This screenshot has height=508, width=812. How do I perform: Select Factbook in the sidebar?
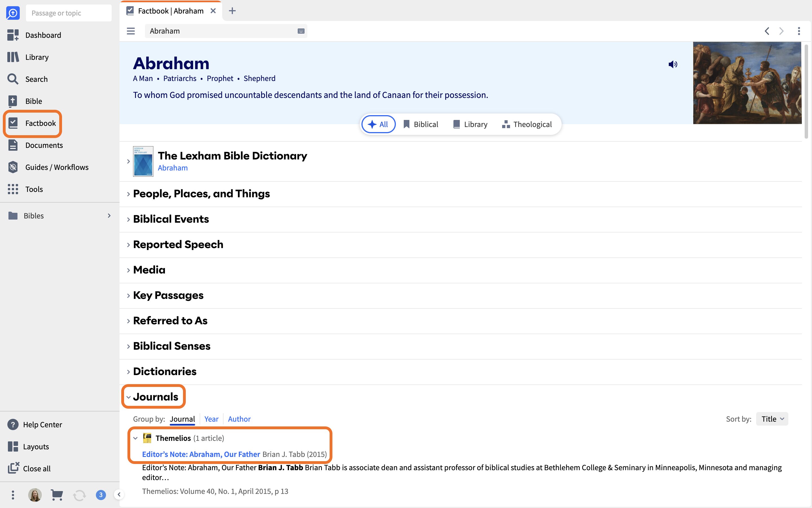(x=32, y=123)
